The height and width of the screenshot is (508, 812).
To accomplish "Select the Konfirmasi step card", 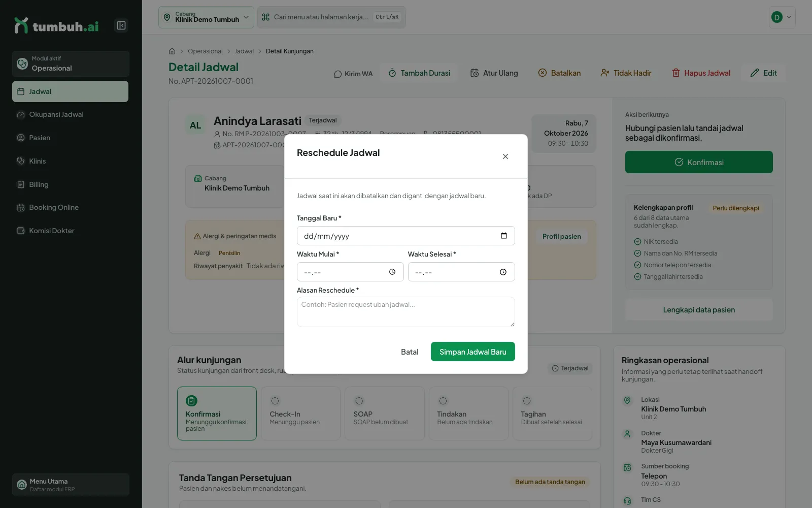I will tap(217, 414).
